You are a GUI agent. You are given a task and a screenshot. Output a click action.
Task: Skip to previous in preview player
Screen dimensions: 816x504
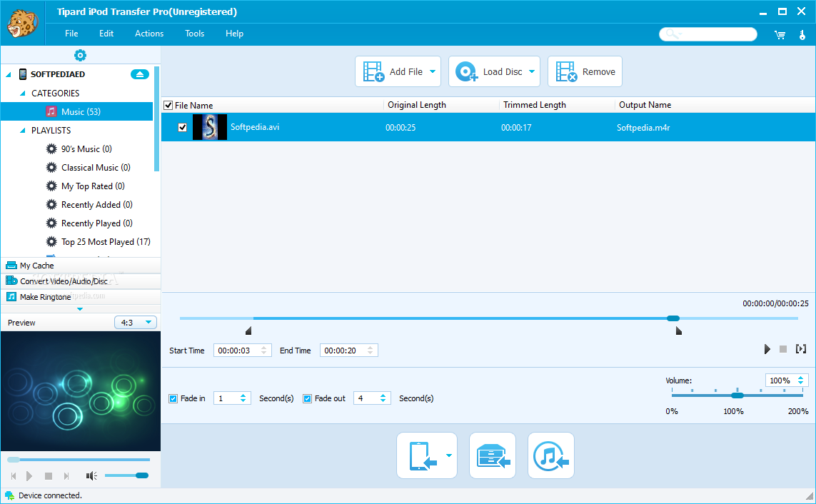pos(14,476)
